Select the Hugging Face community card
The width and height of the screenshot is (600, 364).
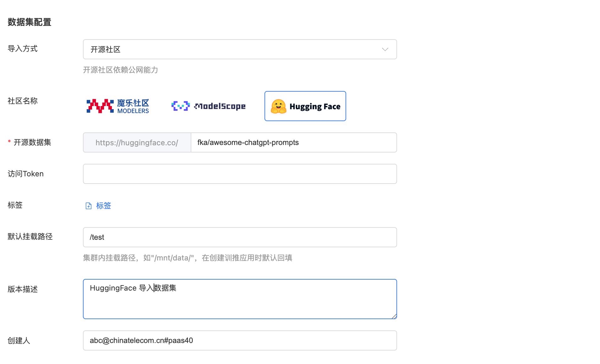point(305,106)
